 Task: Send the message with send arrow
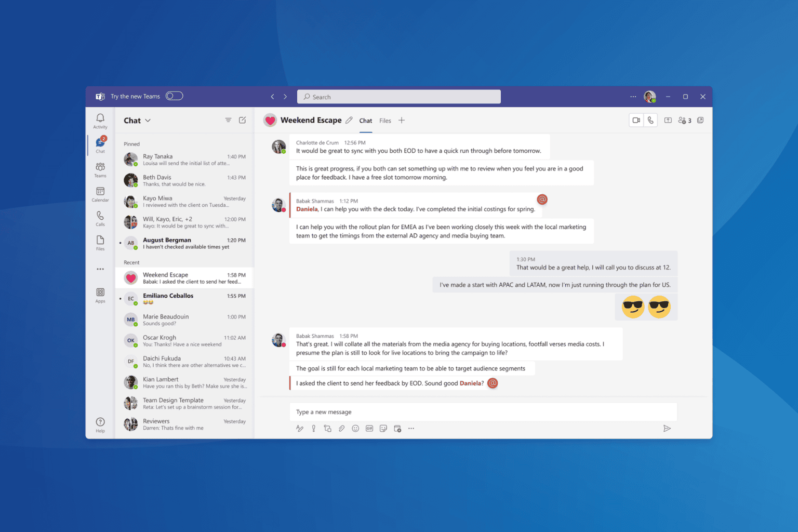pyautogui.click(x=667, y=429)
